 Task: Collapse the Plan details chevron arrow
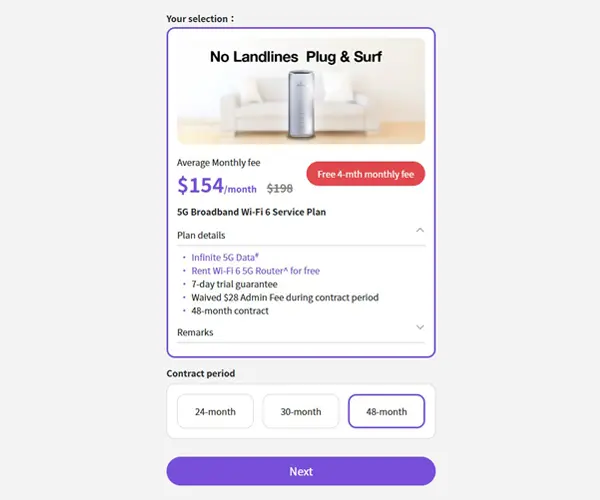pos(420,230)
